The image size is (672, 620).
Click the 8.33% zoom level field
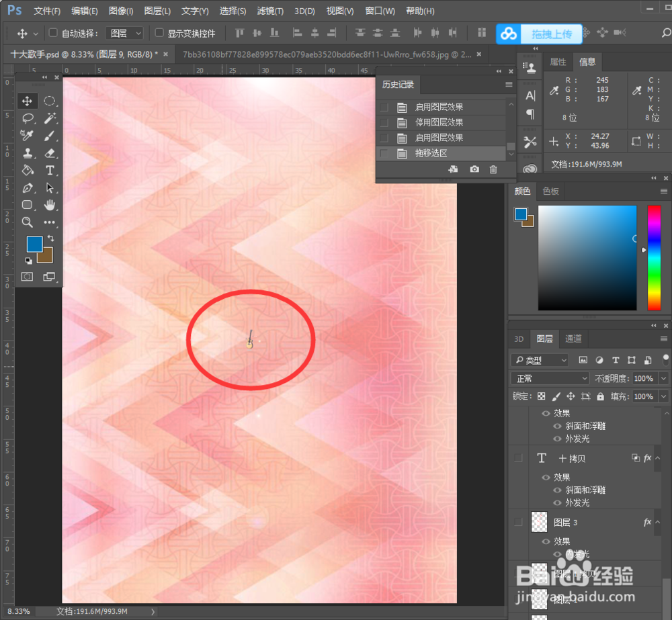18,611
